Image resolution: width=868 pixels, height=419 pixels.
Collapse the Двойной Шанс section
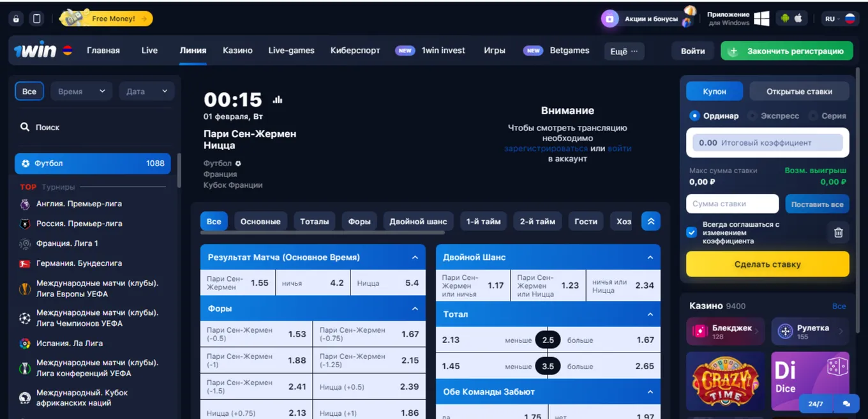(x=650, y=257)
